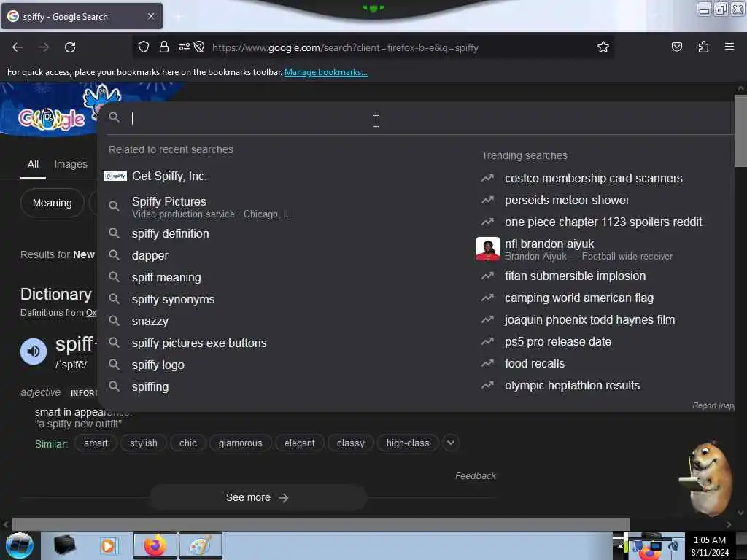Open the black box taskbar icon
This screenshot has height=560, width=747.
pyautogui.click(x=64, y=545)
